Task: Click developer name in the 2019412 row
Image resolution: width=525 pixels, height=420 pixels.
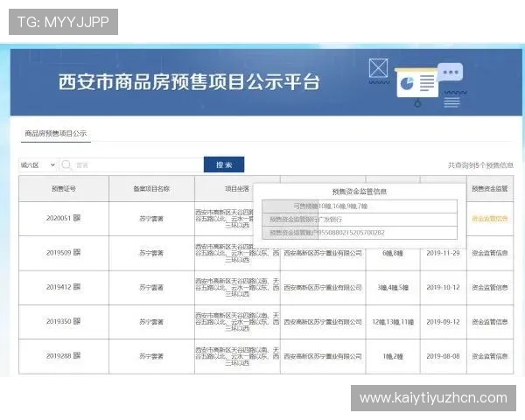Action: (323, 287)
